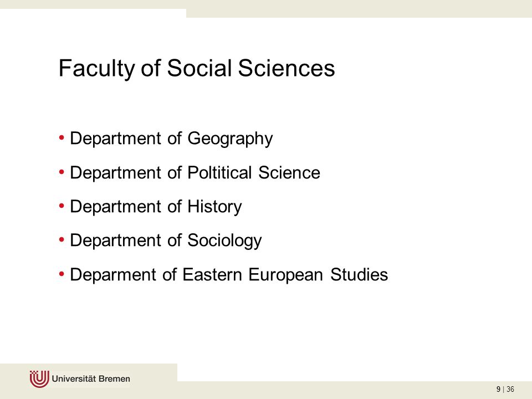This screenshot has width=532, height=399.
Task: Click the red bullet beside Poltitical Science line
Action: pos(62,172)
